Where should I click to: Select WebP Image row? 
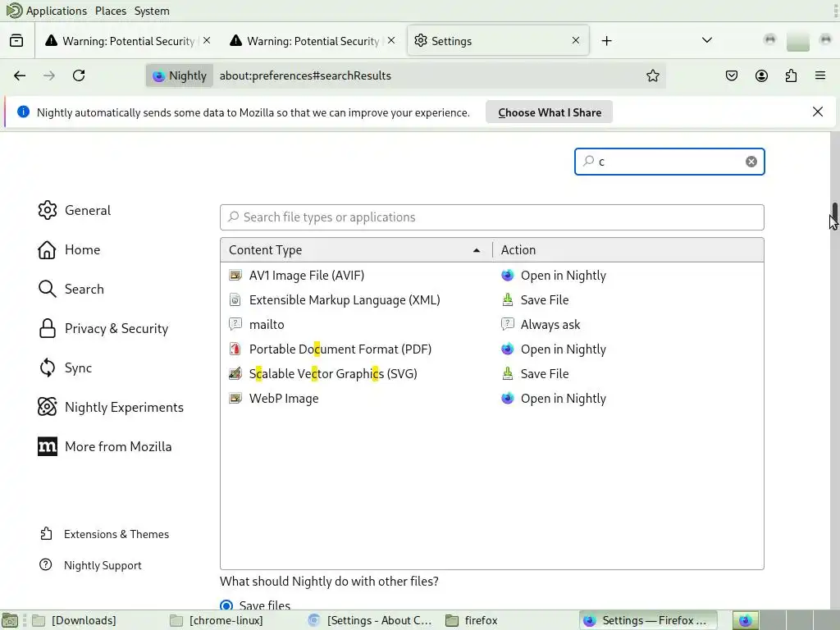pos(492,399)
